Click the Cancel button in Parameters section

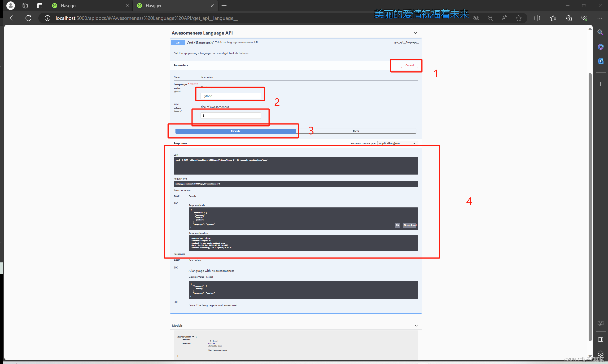click(409, 65)
